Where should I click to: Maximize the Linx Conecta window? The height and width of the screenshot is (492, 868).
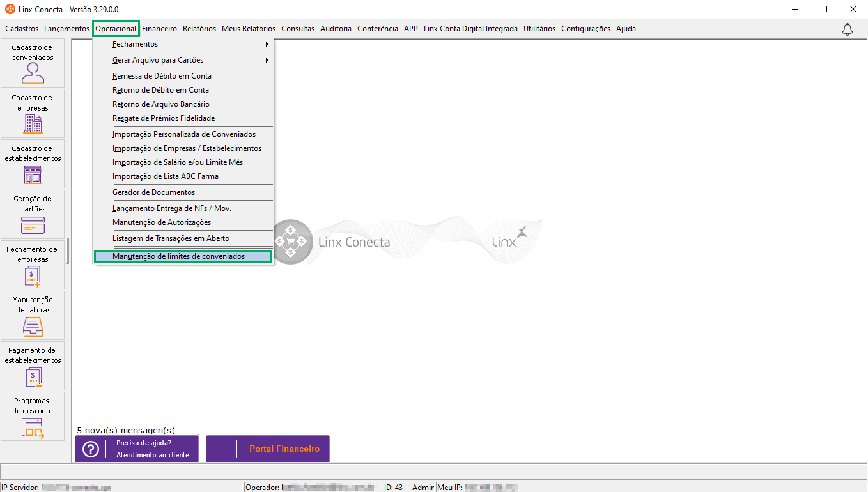pyautogui.click(x=824, y=9)
